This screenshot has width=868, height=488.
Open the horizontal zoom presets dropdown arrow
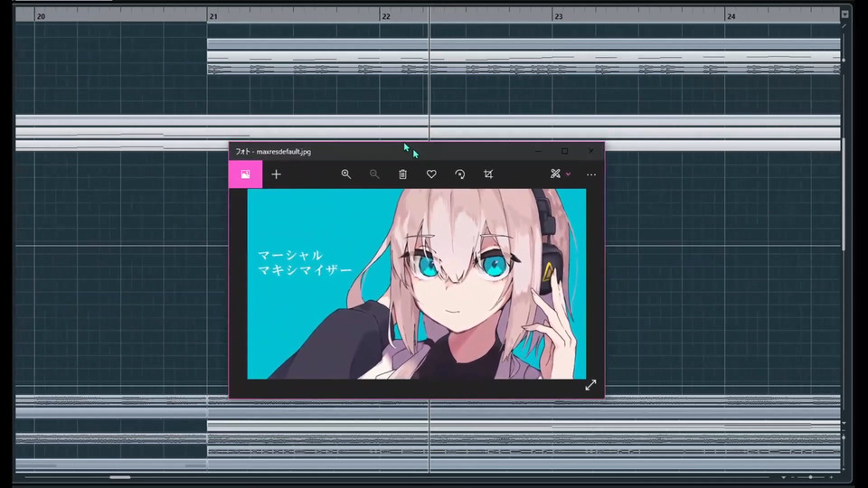click(783, 477)
